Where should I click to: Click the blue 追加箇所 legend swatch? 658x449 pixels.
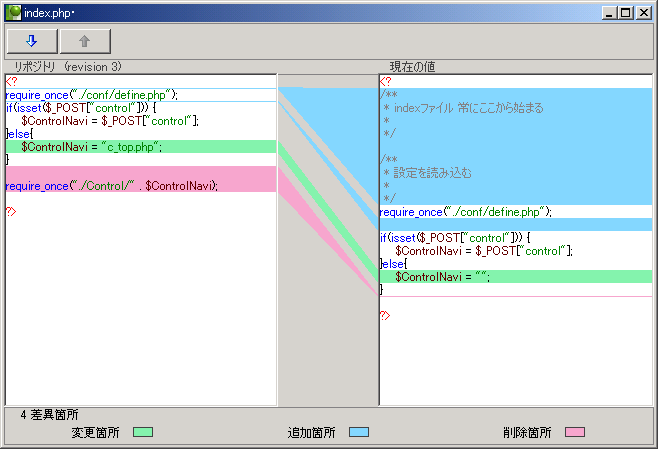click(359, 432)
